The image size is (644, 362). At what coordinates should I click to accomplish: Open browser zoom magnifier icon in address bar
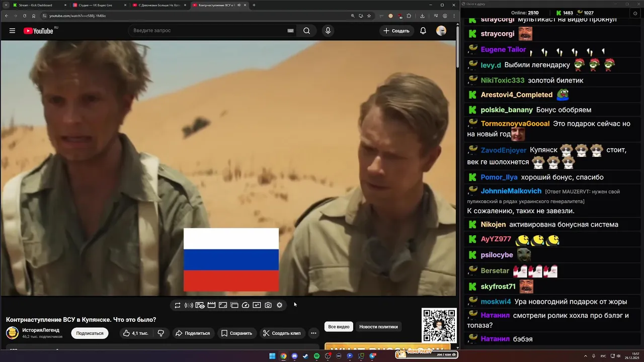pos(353,16)
